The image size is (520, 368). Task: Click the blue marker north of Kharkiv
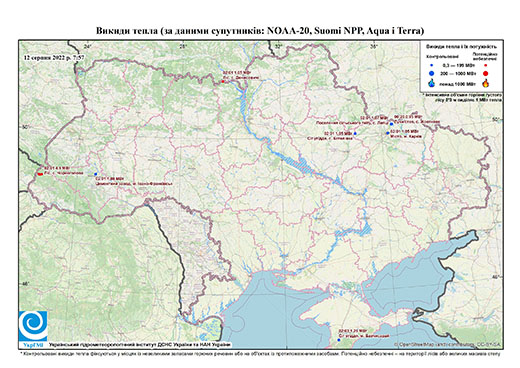point(391,124)
